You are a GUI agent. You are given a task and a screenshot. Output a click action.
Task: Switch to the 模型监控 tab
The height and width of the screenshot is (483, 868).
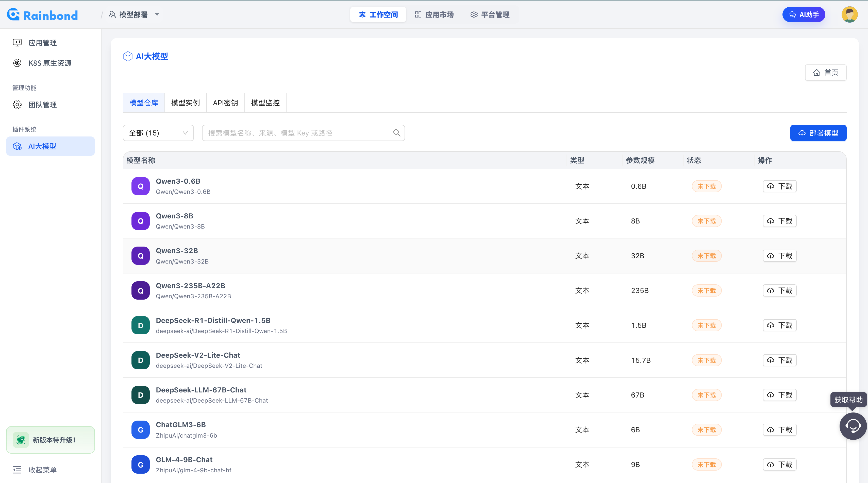[265, 103]
